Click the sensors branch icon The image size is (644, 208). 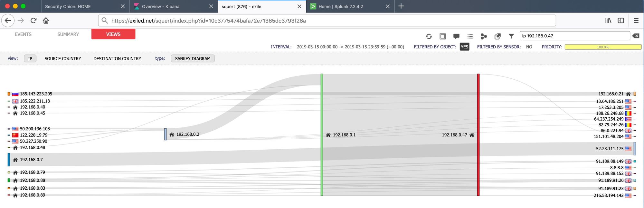[x=484, y=36]
